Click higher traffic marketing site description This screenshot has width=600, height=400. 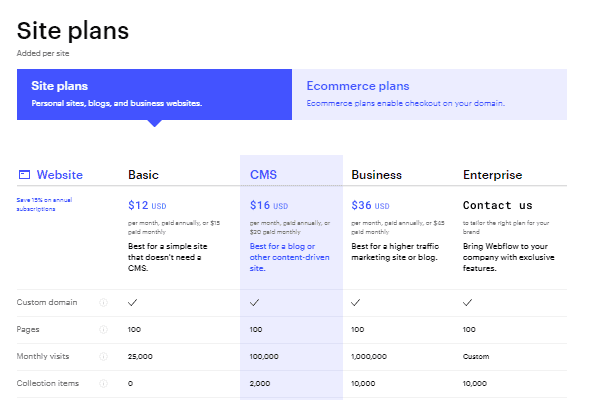tap(395, 252)
